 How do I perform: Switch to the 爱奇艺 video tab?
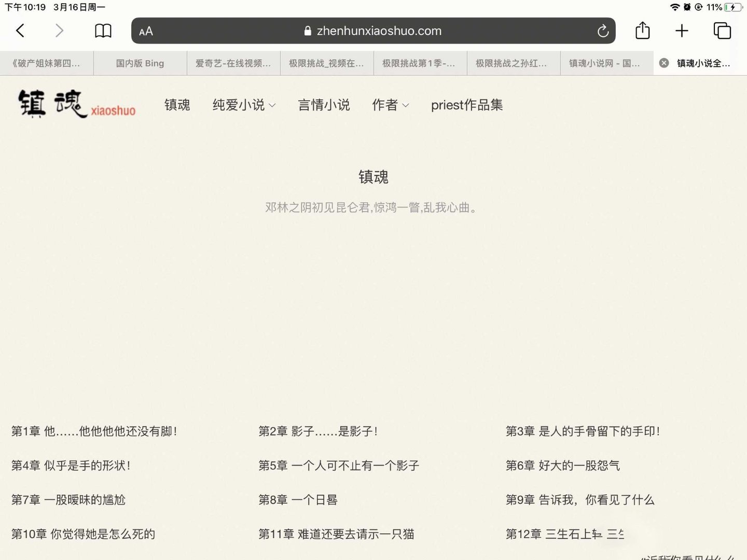(233, 63)
